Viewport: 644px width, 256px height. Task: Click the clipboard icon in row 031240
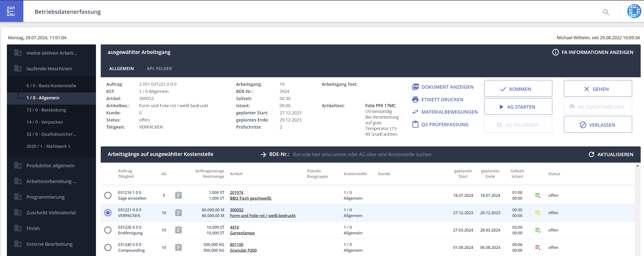(x=178, y=247)
